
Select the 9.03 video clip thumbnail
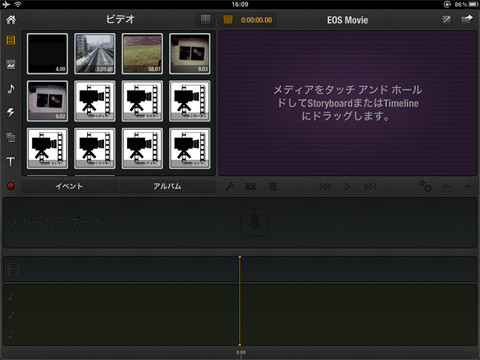tap(190, 53)
